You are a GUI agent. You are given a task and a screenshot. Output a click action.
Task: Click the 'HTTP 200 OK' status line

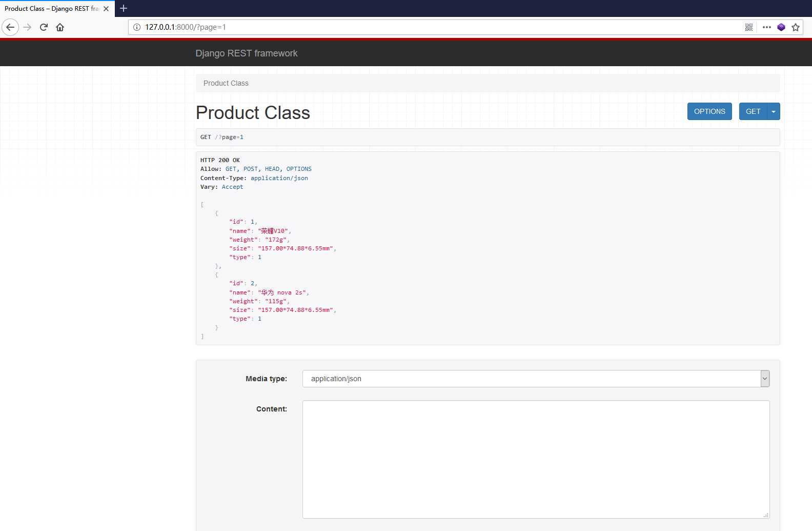click(x=220, y=160)
